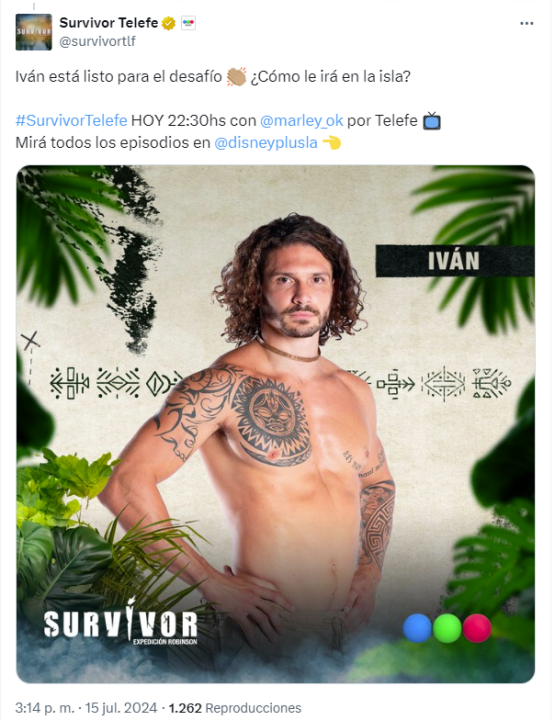Click the television emoji after Telefe
Screen dimensions: 555x720
[432, 121]
